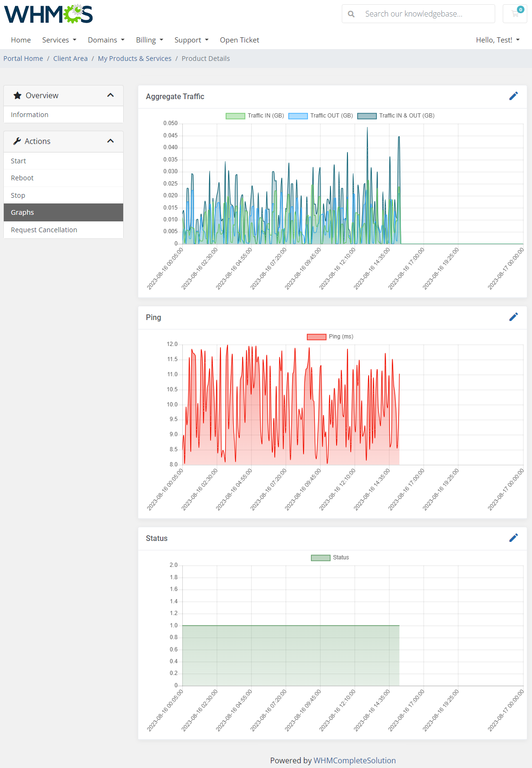The height and width of the screenshot is (768, 532).
Task: Select Reboot action in sidebar
Action: [x=63, y=178]
